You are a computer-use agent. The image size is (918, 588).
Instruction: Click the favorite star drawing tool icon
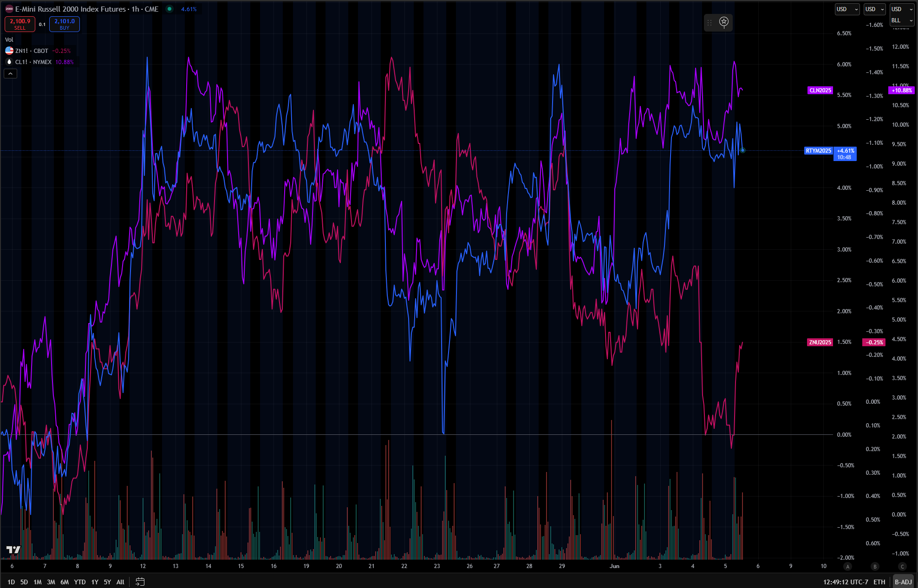[724, 22]
